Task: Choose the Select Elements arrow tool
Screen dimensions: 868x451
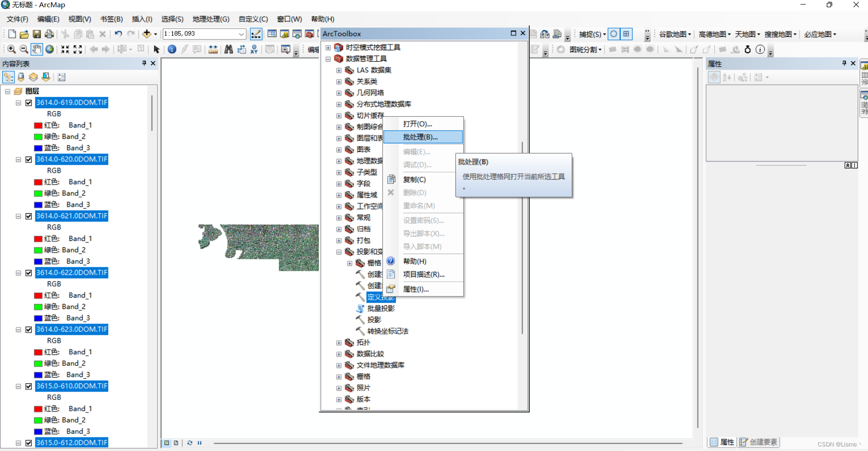Action: [157, 49]
